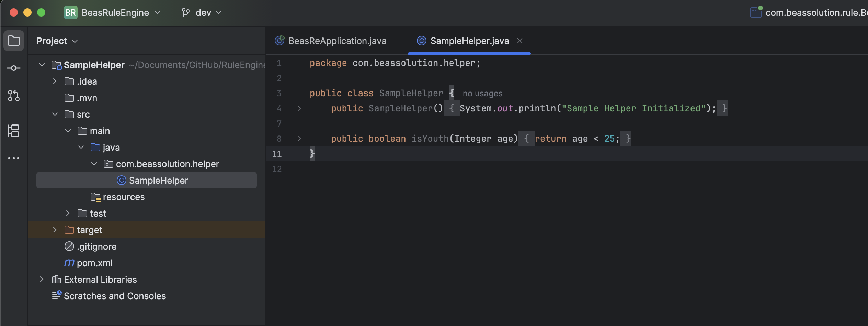868x326 pixels.
Task: Click the SampleHelper class icon in tree
Action: click(122, 181)
